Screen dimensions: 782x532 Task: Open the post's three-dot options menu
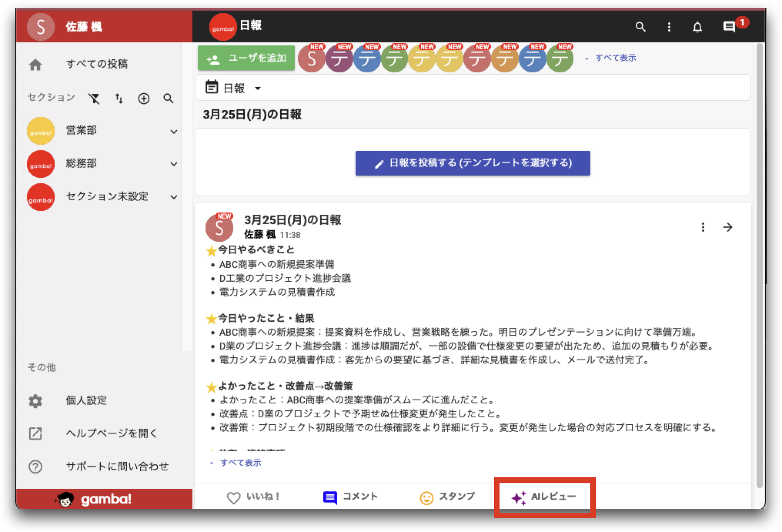tap(703, 227)
